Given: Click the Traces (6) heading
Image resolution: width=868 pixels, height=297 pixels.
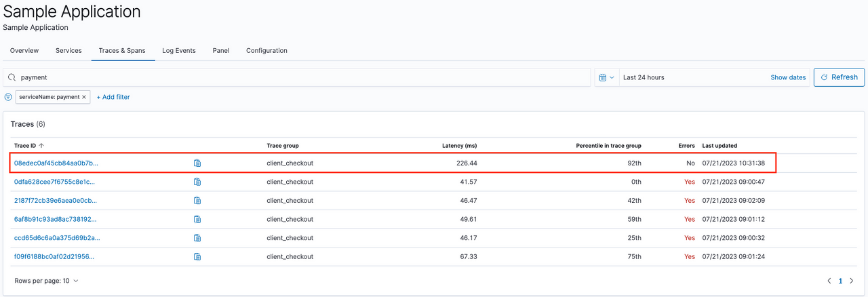Looking at the screenshot, I should 28,124.
